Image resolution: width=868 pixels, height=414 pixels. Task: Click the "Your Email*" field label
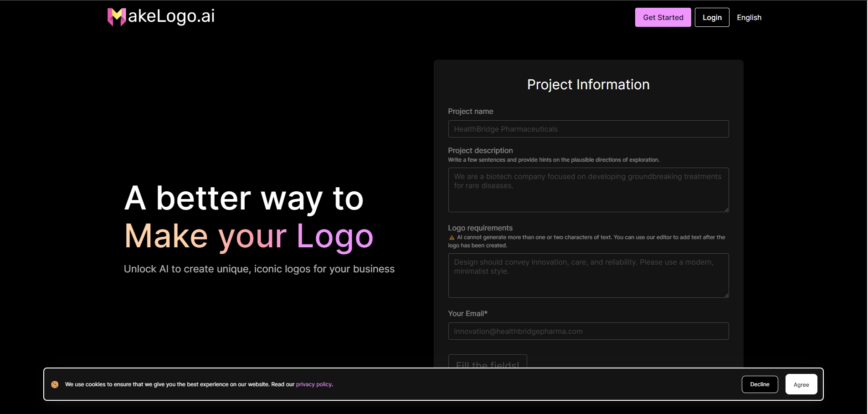tap(467, 313)
